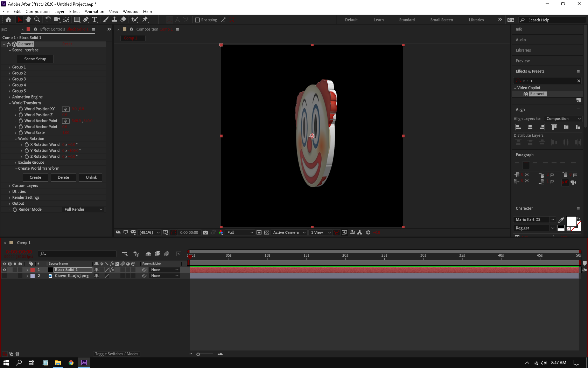Expand the Animation Engine group

coord(9,97)
